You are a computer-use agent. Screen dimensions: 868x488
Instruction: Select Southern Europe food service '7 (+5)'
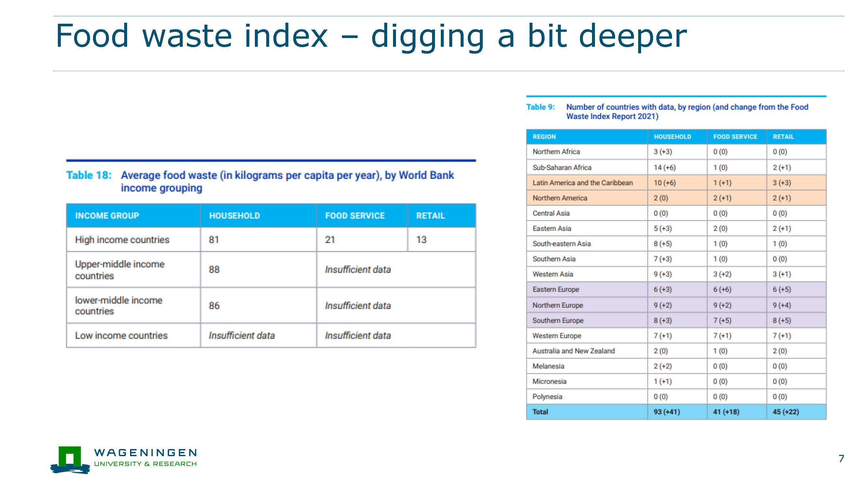click(722, 320)
